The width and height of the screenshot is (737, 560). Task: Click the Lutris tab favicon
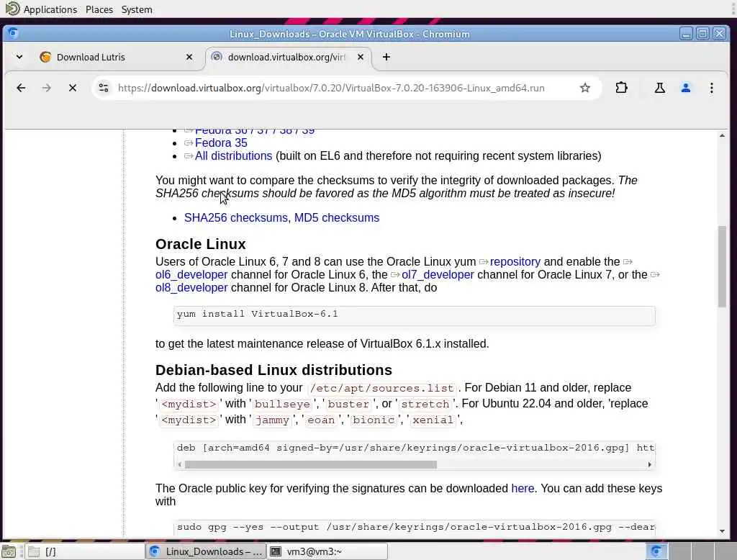pos(45,57)
